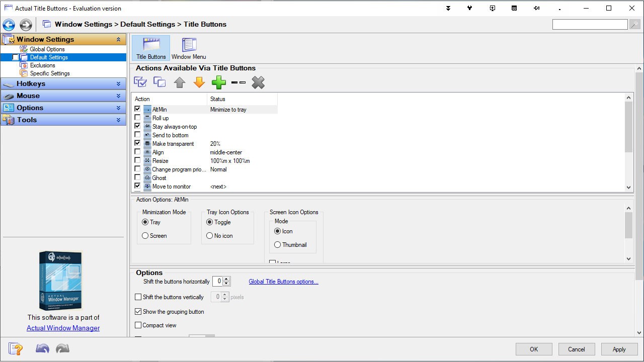Select Global Options in the settings tree

coord(48,49)
